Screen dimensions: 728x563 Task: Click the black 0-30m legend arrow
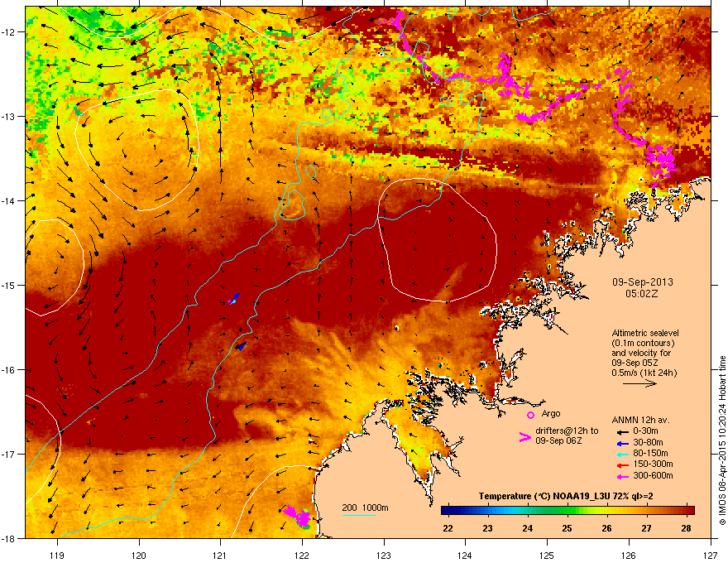pos(622,432)
